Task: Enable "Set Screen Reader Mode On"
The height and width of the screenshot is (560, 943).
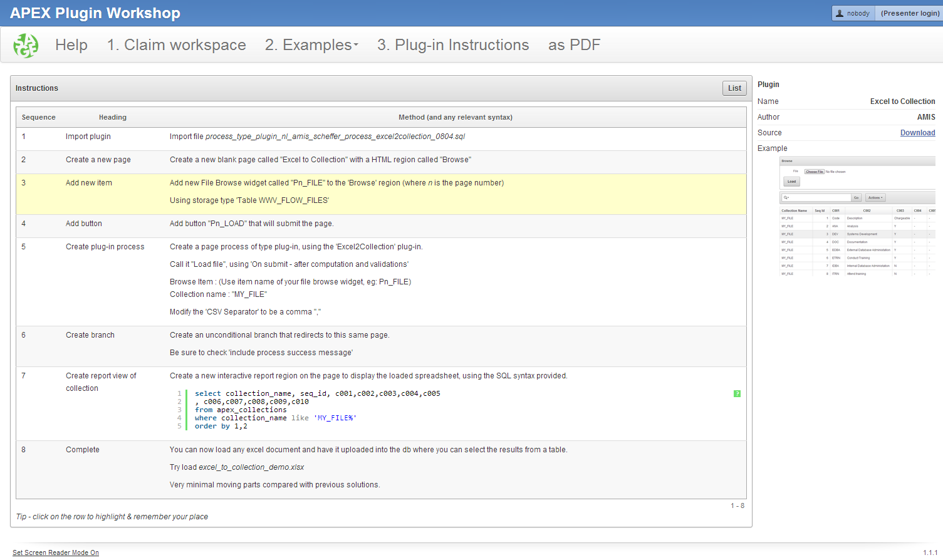Action: 55,552
